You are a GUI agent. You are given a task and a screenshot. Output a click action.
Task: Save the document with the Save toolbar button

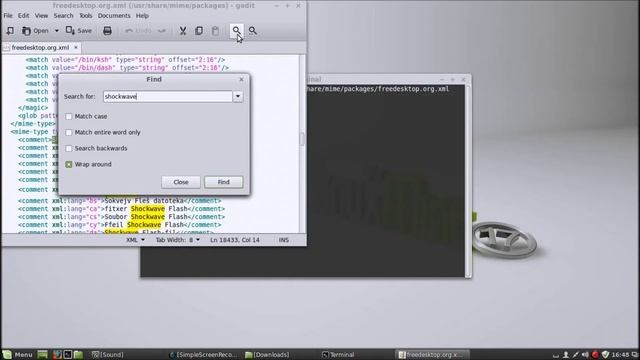coord(79,31)
